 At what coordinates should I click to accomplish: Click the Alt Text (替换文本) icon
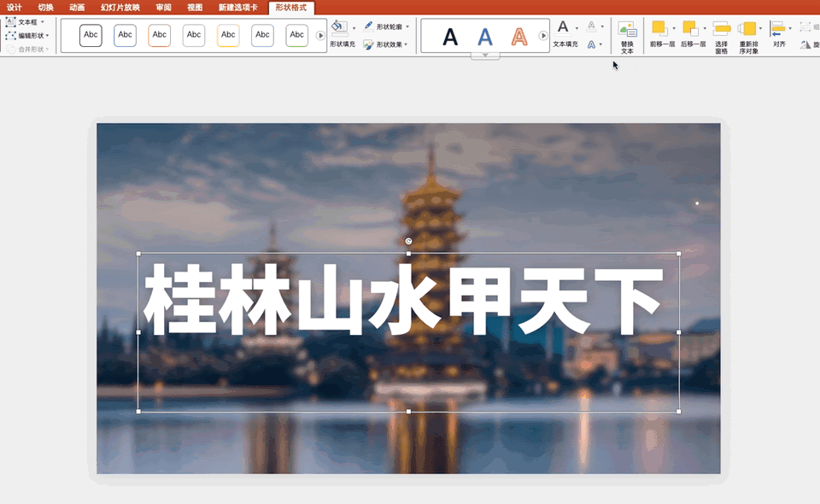627,31
